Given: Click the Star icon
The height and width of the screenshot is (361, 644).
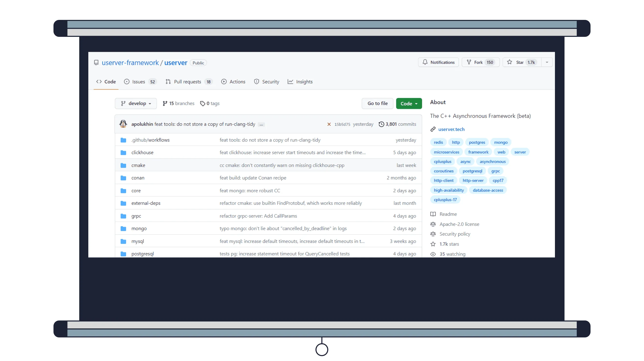Looking at the screenshot, I should tap(510, 62).
